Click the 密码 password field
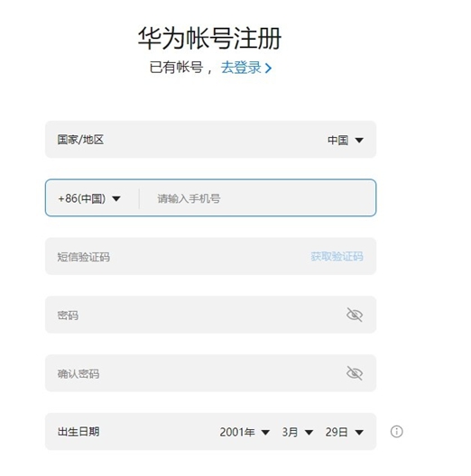The height and width of the screenshot is (476, 471). pos(210,315)
